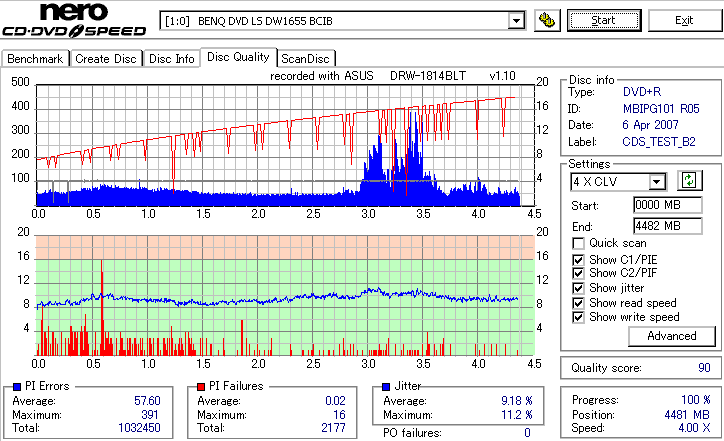Click the PO failures value 0
The height and width of the screenshot is (441, 724).
527,433
